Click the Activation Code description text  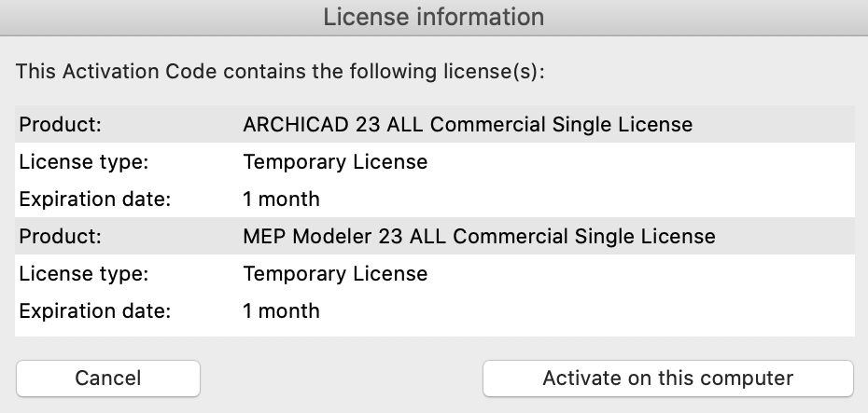280,72
